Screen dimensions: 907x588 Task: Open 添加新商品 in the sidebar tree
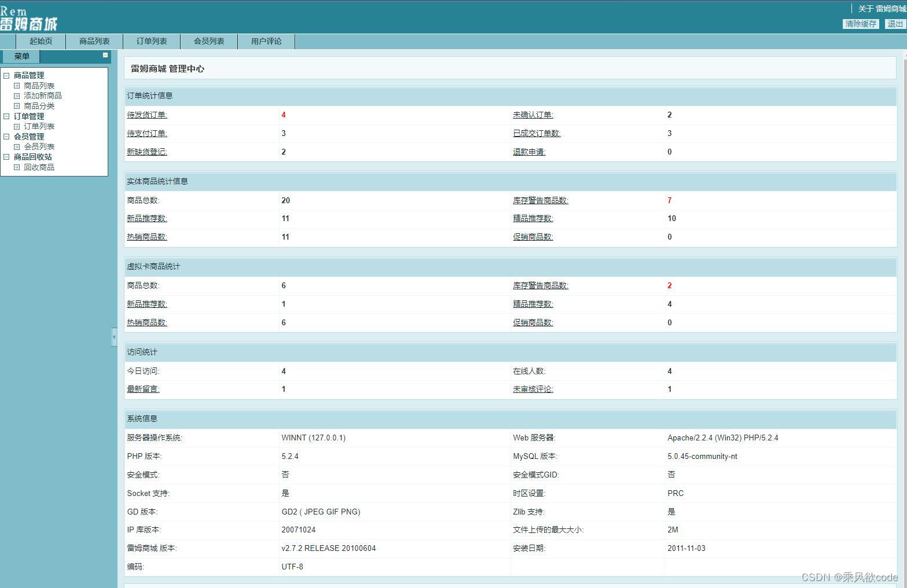[43, 95]
